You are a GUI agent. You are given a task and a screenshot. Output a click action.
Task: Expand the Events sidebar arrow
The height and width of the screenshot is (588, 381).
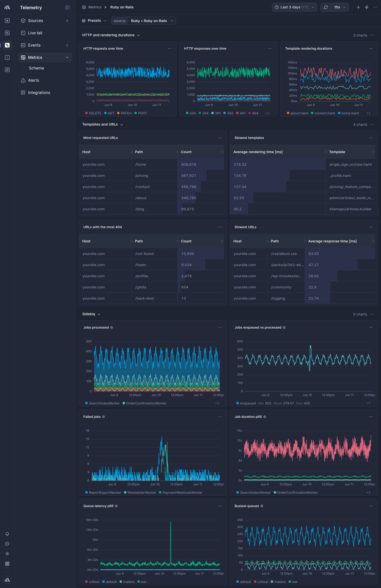tap(67, 45)
